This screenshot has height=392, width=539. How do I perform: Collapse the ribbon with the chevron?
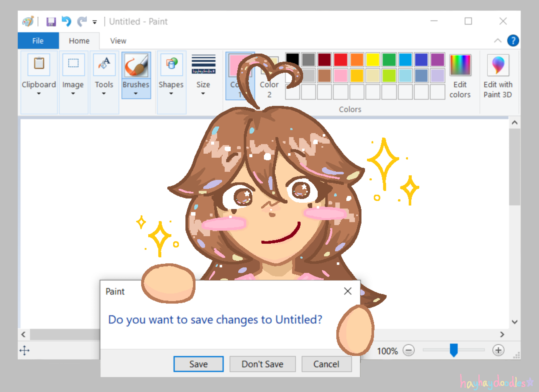point(498,41)
